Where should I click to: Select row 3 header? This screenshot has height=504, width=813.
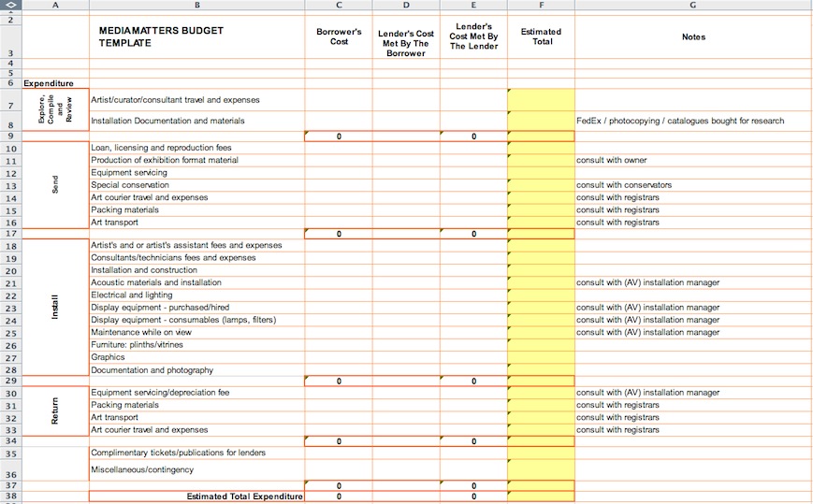tap(11, 42)
